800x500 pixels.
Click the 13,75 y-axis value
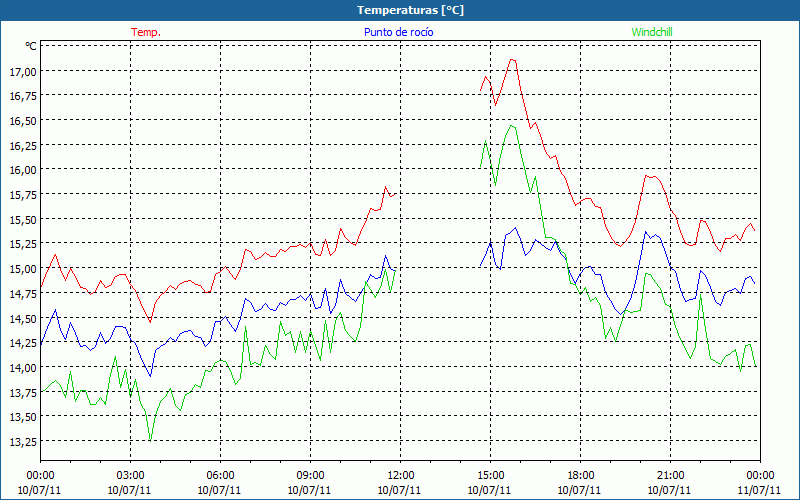coord(23,393)
